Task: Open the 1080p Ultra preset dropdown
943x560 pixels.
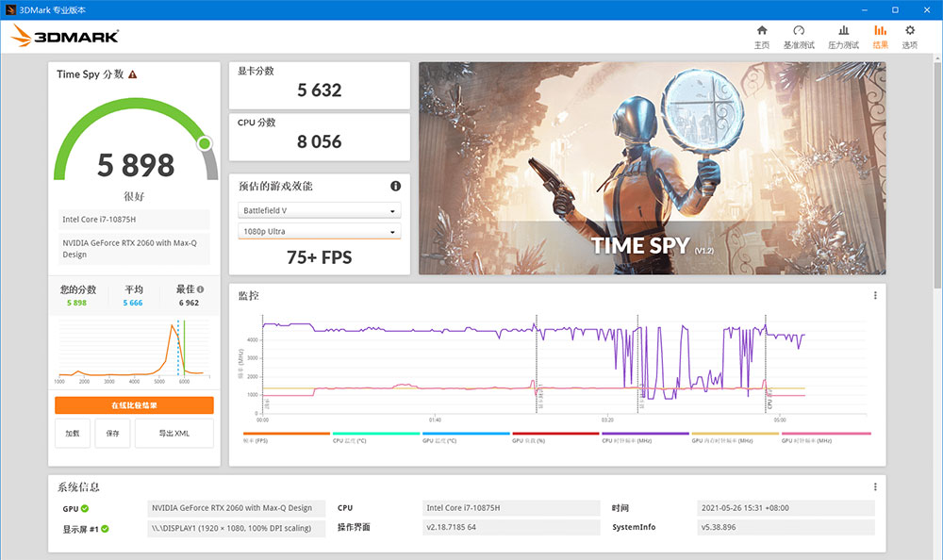Action: point(319,231)
